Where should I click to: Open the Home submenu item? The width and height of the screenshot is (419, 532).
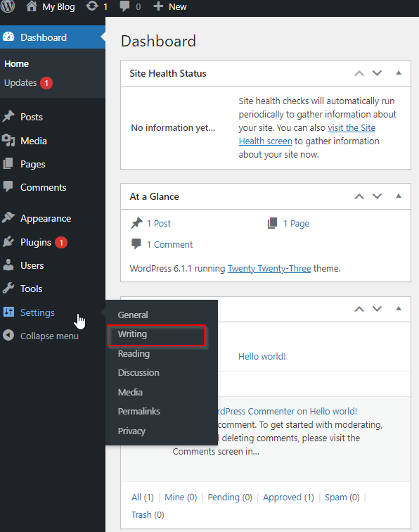point(16,64)
